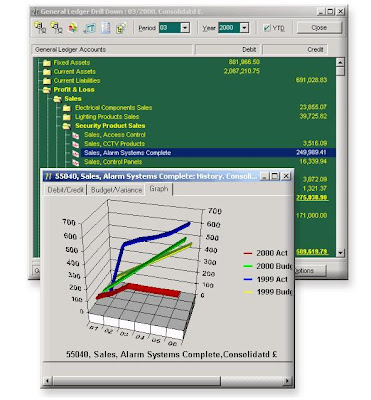
Task: Click the graph window's left scroll arrow
Action: (47, 380)
